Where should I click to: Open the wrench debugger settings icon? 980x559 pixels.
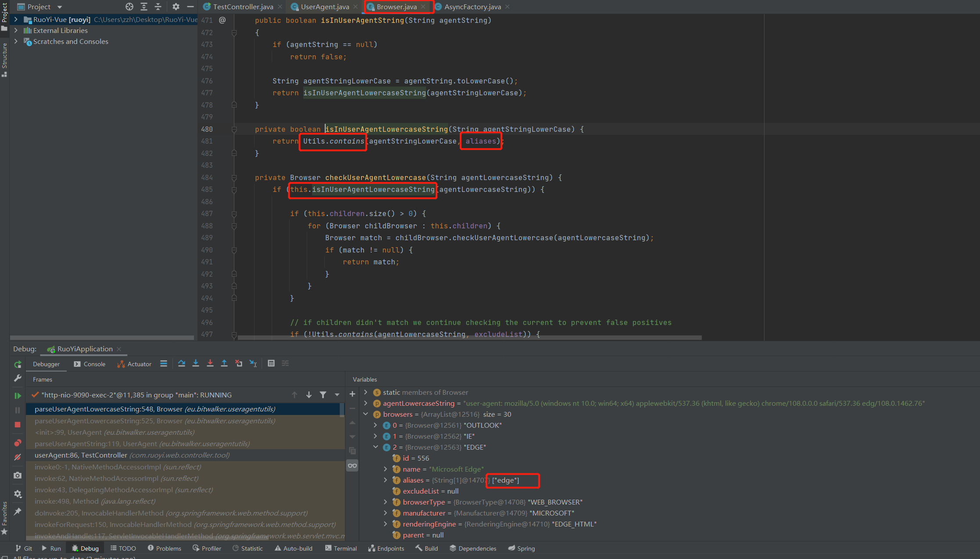(18, 378)
